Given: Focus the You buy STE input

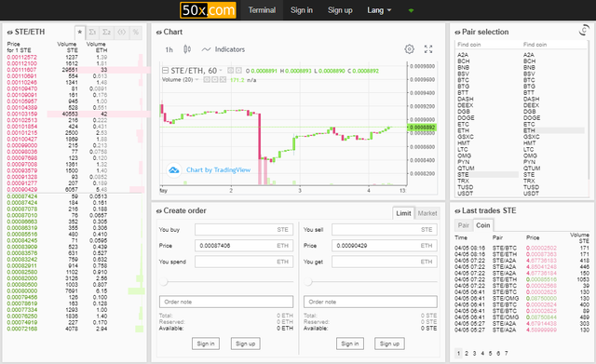Looking at the screenshot, I should coord(244,230).
